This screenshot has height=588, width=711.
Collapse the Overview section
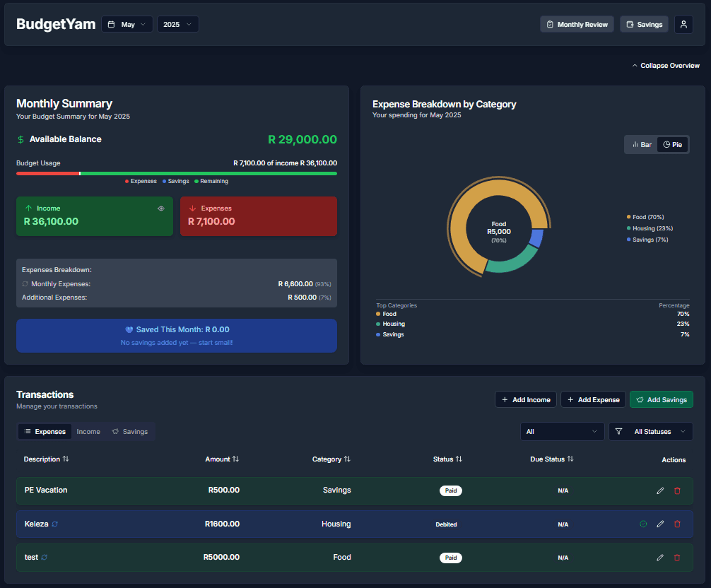(x=665, y=65)
